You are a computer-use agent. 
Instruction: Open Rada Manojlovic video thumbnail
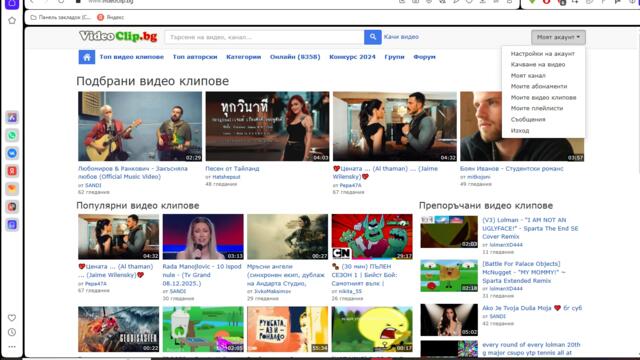pos(203,237)
